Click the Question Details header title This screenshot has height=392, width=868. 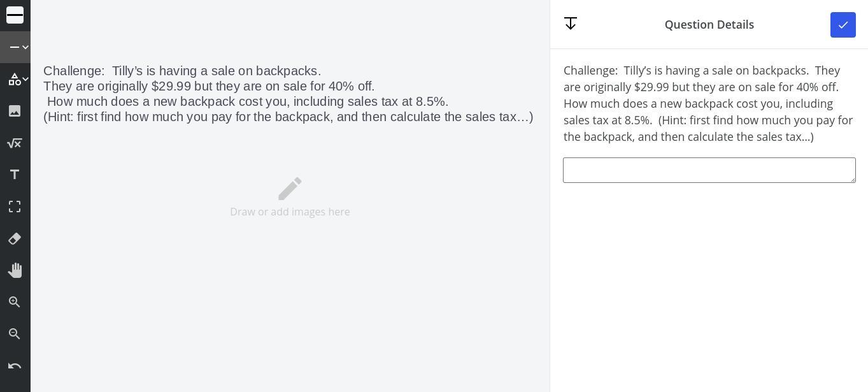click(x=709, y=25)
